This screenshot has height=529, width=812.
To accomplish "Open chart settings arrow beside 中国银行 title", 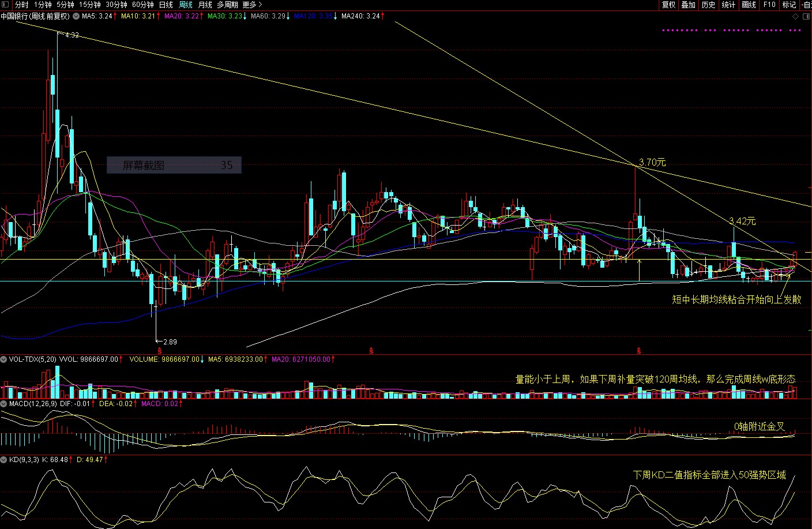I will tap(75, 16).
